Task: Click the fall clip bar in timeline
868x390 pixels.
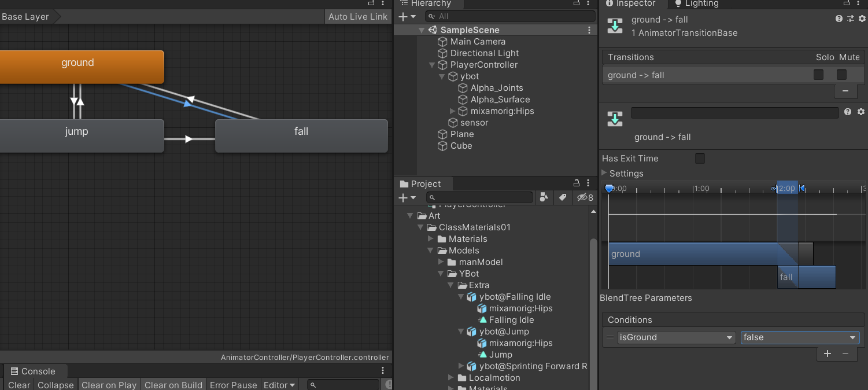Action: [x=807, y=277]
